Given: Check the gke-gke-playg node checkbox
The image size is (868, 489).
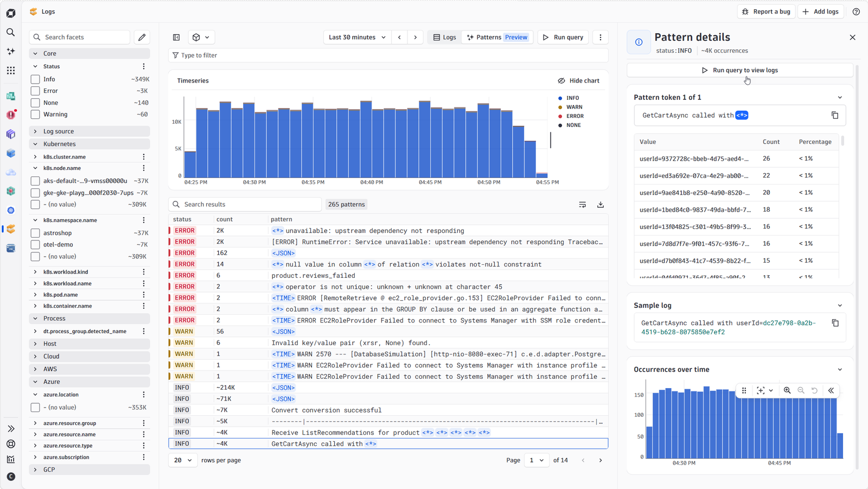Looking at the screenshot, I should [35, 193].
